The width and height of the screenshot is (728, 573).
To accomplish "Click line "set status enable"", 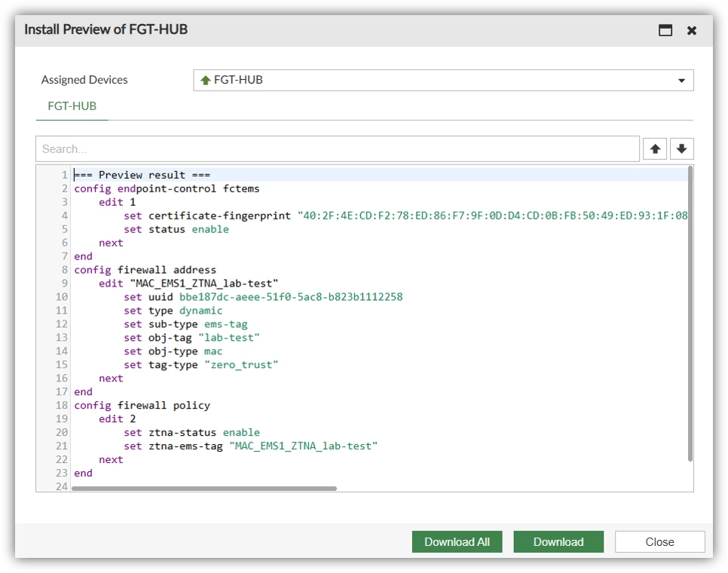I will [x=176, y=229].
